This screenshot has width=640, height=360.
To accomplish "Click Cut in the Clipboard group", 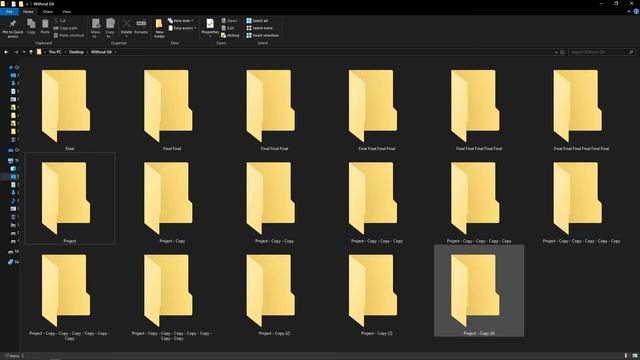I will click(60, 20).
